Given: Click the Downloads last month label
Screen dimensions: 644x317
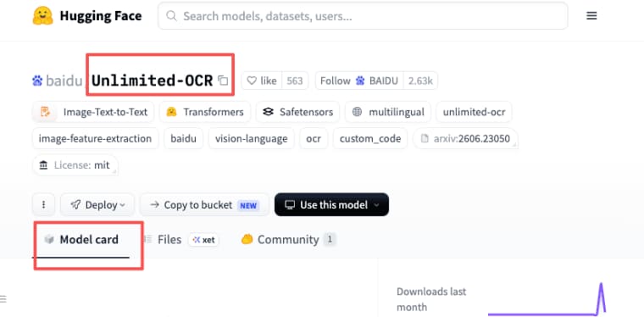Looking at the screenshot, I should pos(431,299).
